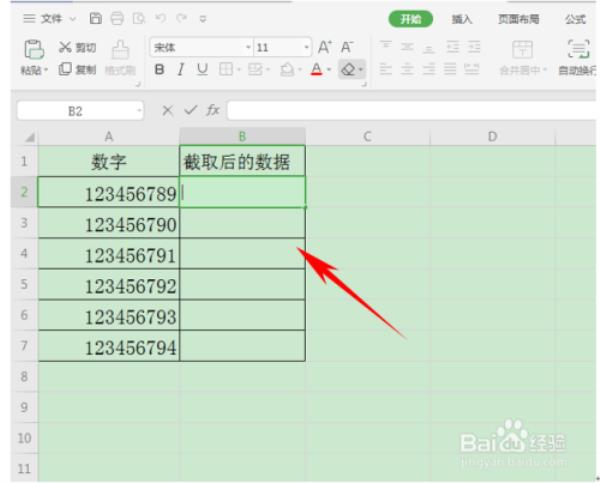
Task: Open the font size 11 dropdown
Action: pos(307,47)
